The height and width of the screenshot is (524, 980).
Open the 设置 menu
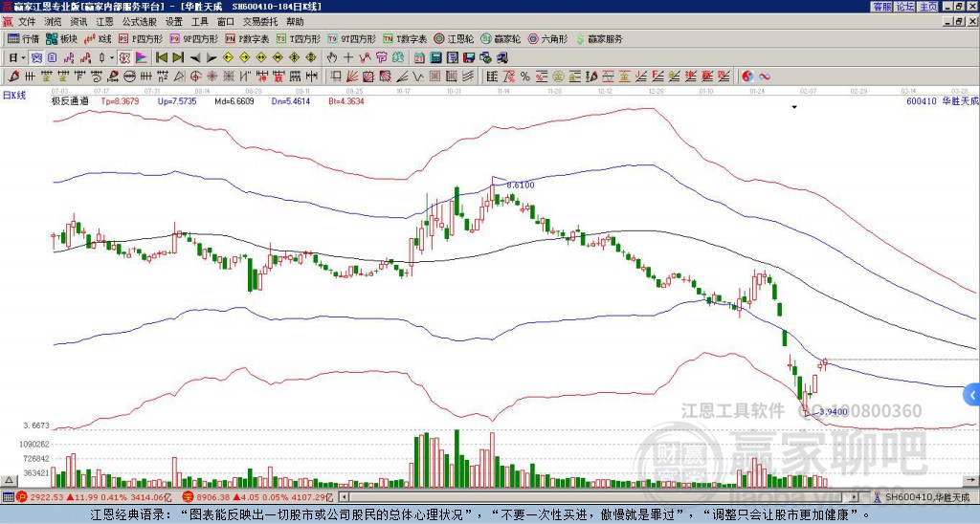[174, 22]
